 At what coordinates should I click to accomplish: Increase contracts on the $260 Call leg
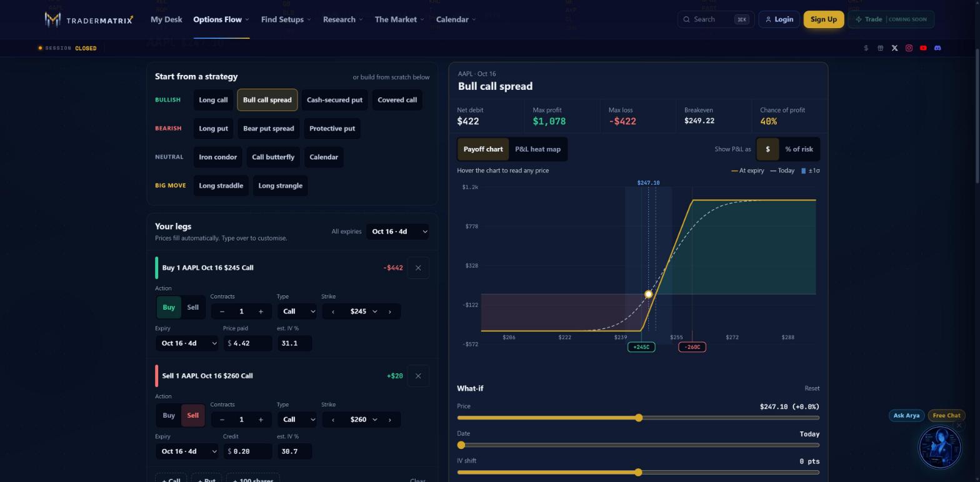[x=261, y=420]
